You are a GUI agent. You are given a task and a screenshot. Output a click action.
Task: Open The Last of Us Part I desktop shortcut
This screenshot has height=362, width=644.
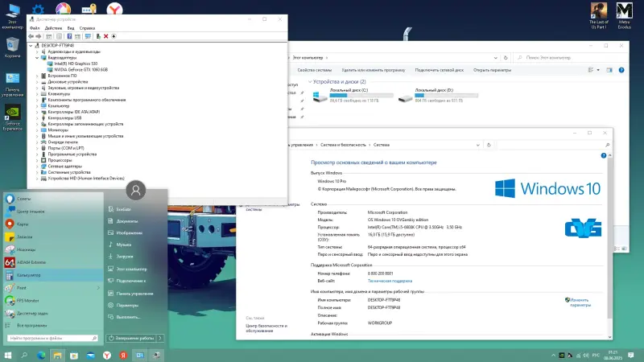click(x=598, y=15)
